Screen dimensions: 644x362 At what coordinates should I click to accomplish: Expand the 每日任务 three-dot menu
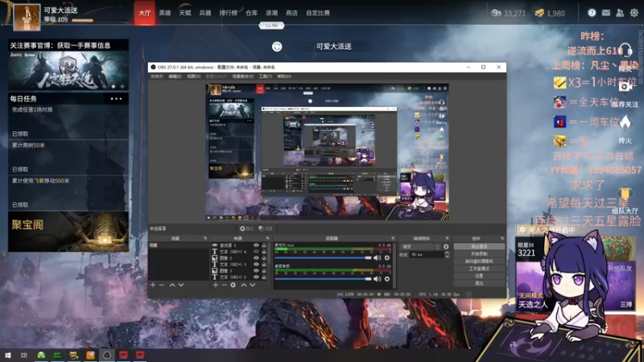[x=116, y=98]
